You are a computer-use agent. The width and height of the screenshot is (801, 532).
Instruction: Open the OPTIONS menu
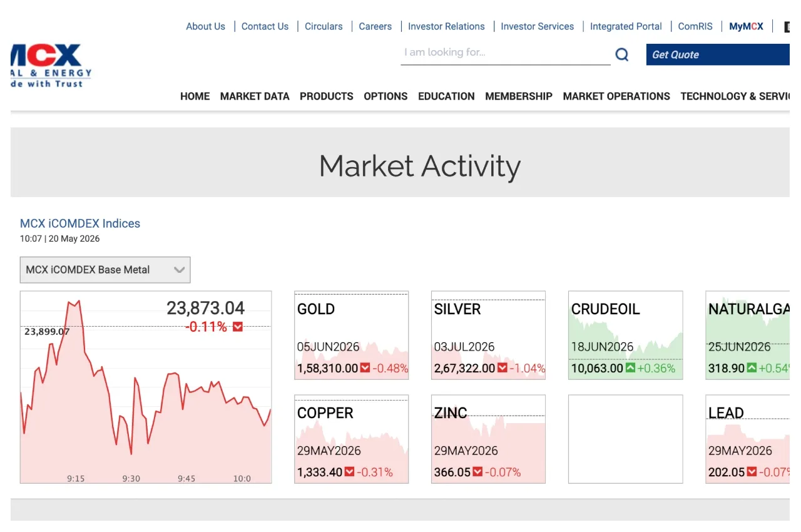385,96
